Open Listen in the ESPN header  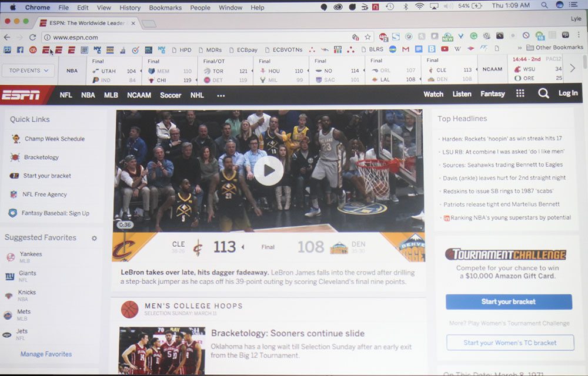(462, 94)
